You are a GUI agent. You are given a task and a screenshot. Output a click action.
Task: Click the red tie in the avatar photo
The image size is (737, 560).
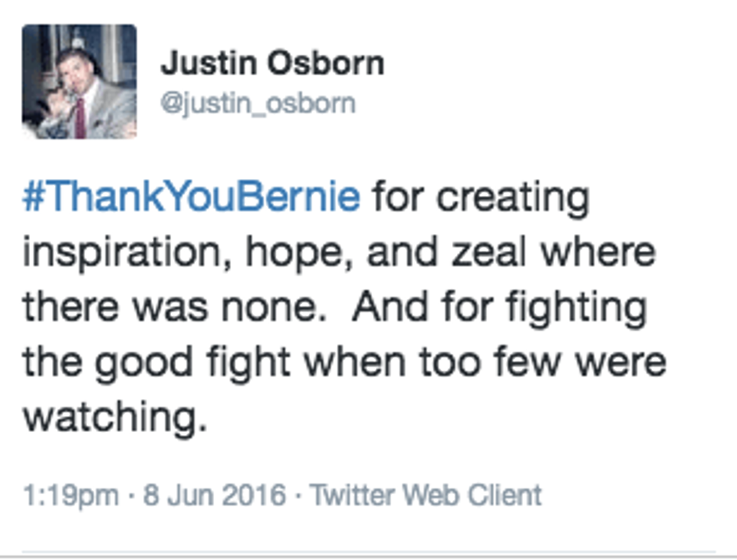(x=80, y=118)
